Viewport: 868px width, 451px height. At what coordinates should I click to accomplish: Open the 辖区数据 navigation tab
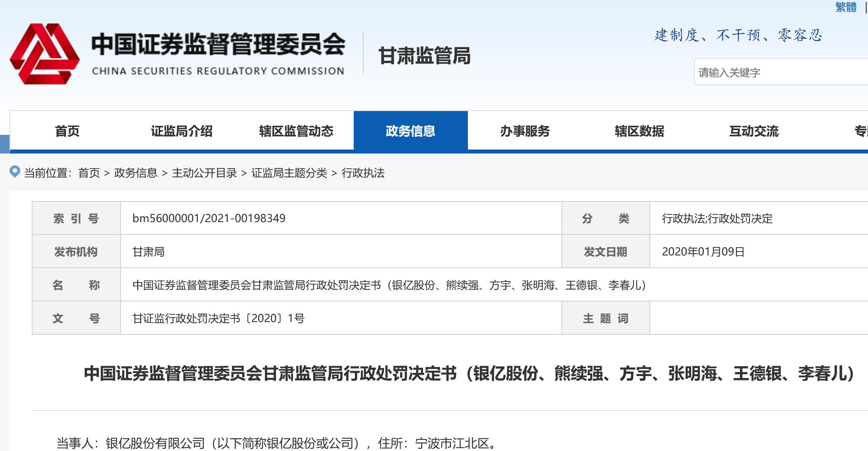coord(639,131)
